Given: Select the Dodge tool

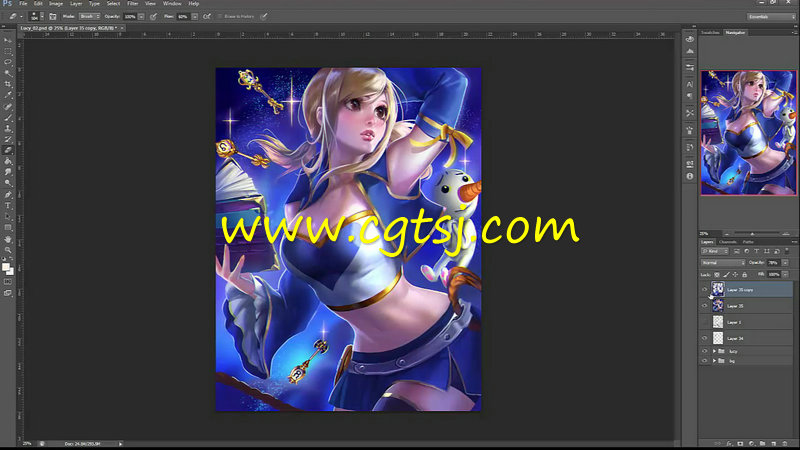Looking at the screenshot, I should tap(8, 183).
